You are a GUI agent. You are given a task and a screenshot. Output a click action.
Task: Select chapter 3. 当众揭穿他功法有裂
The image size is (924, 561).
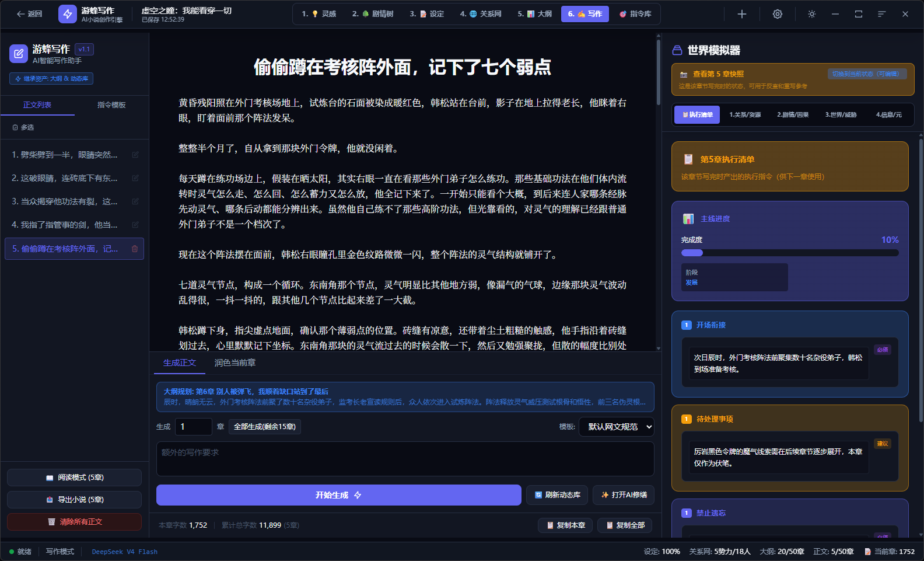tap(65, 201)
